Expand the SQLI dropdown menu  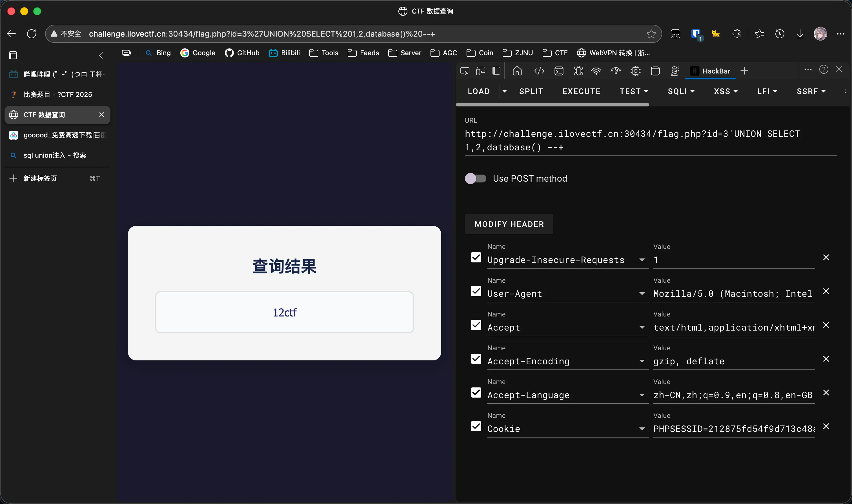click(x=681, y=91)
